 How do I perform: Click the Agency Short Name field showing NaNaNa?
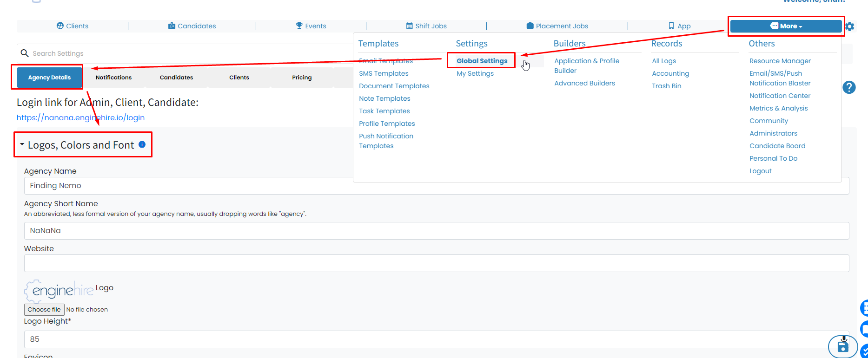coord(437,231)
